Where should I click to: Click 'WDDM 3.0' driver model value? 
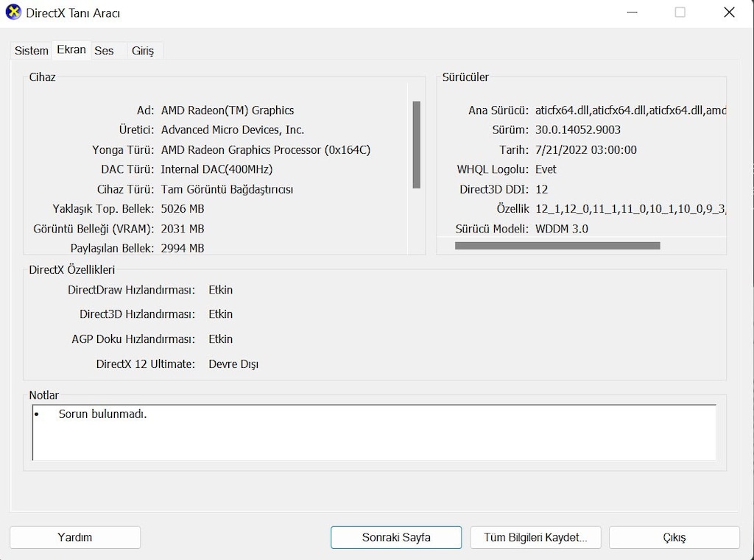click(x=562, y=229)
